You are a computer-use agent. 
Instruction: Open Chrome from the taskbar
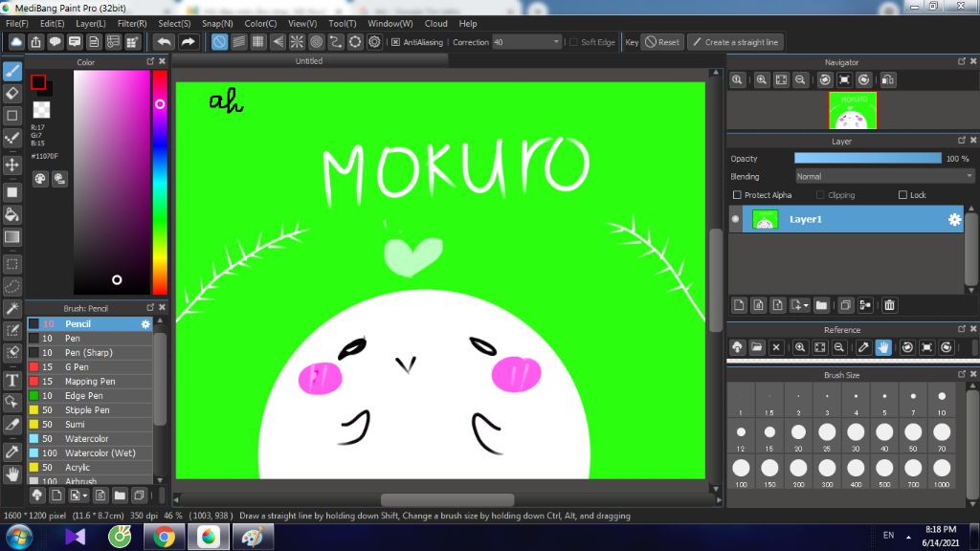(164, 537)
